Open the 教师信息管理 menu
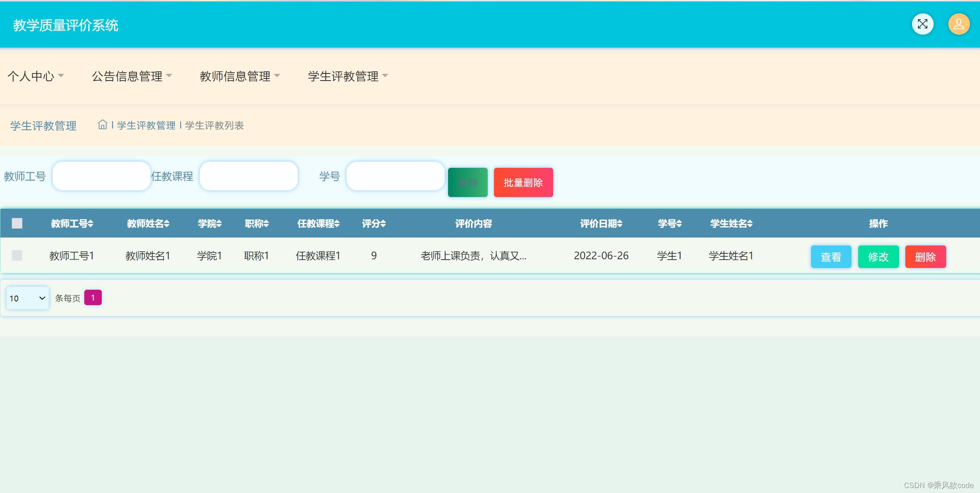The height and width of the screenshot is (493, 980). pyautogui.click(x=239, y=76)
